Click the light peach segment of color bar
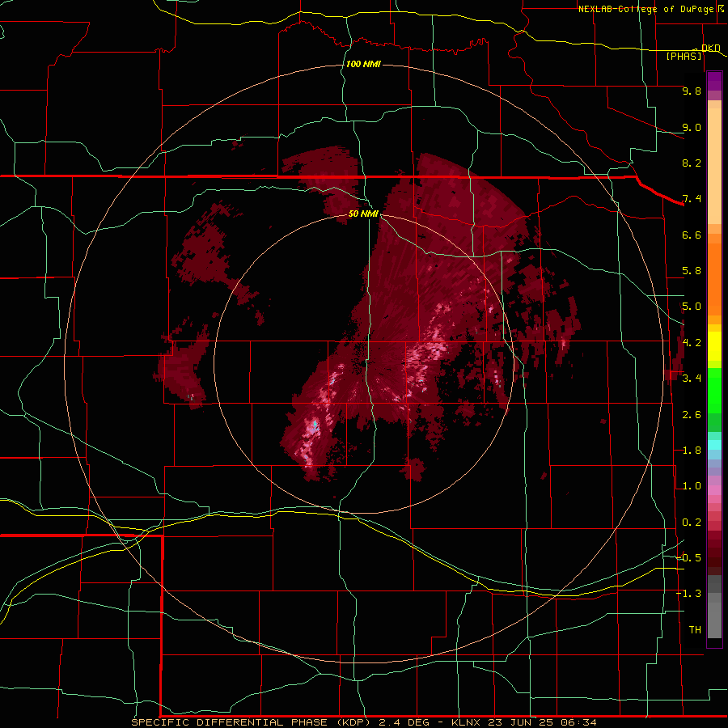 [x=714, y=167]
